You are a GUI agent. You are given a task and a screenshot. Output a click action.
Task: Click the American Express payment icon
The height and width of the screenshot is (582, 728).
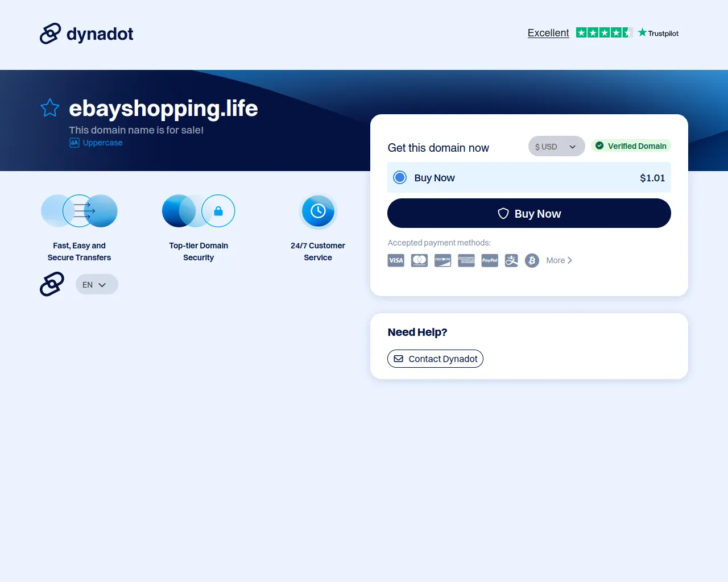point(466,260)
